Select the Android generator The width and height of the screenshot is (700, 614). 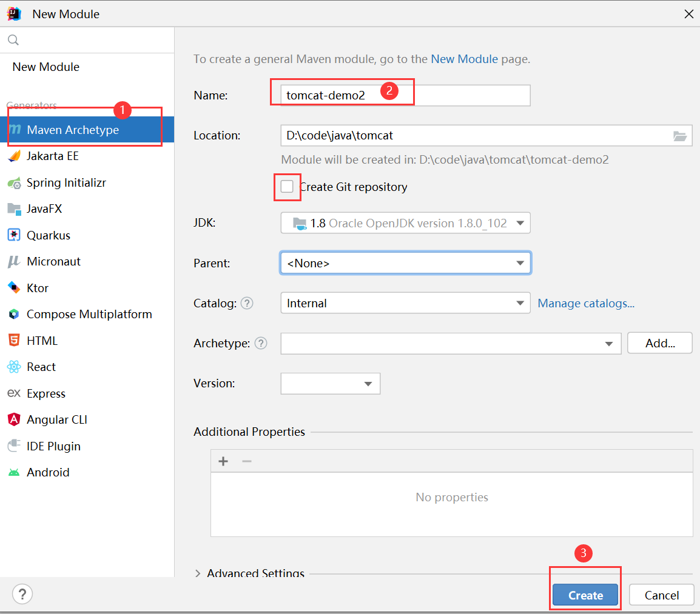tap(87, 472)
